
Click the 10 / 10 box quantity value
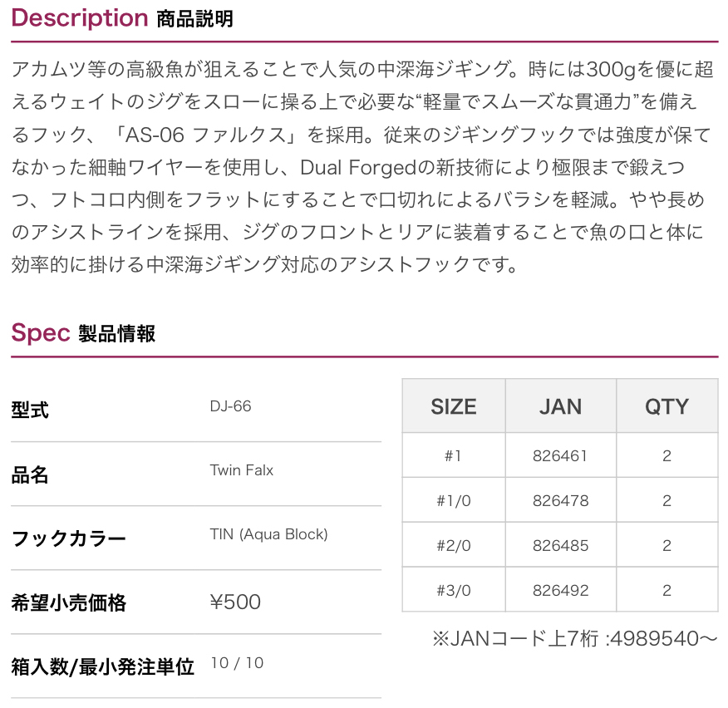pos(237,663)
